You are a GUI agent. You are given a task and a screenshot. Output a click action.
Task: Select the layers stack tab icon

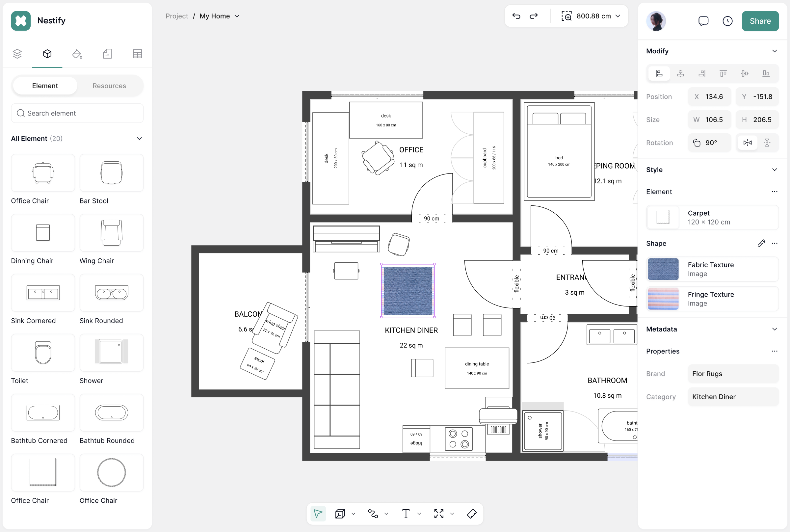point(17,54)
